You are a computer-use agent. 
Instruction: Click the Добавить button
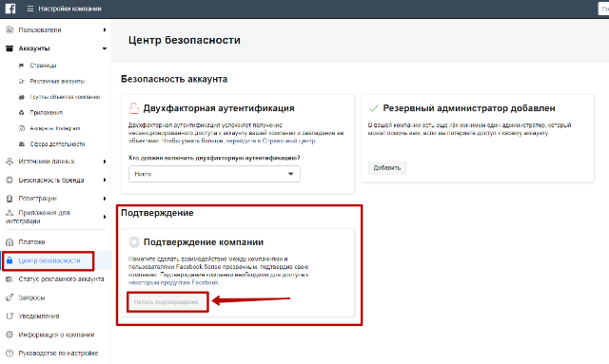coord(387,168)
